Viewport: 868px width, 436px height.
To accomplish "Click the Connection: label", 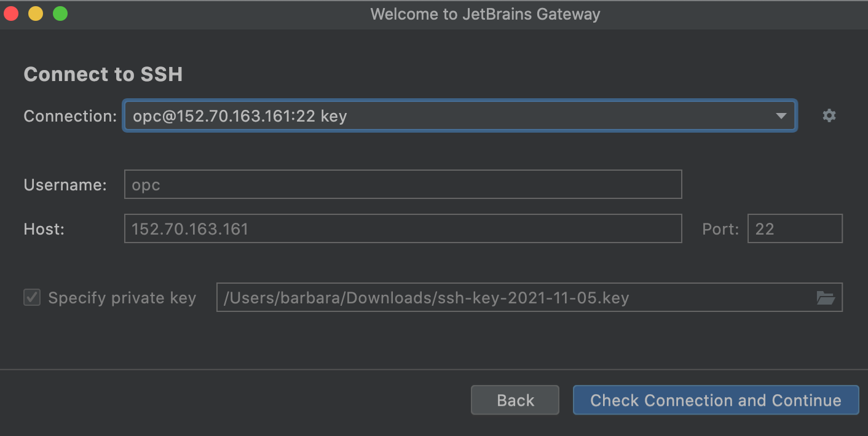I will 70,115.
